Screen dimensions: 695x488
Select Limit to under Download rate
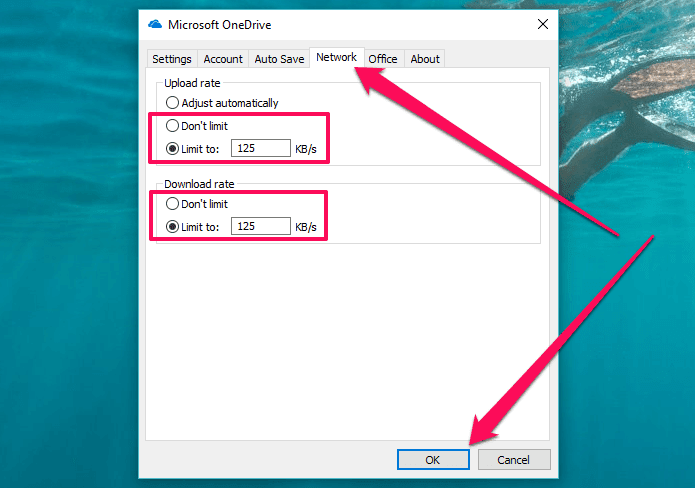pos(192,227)
